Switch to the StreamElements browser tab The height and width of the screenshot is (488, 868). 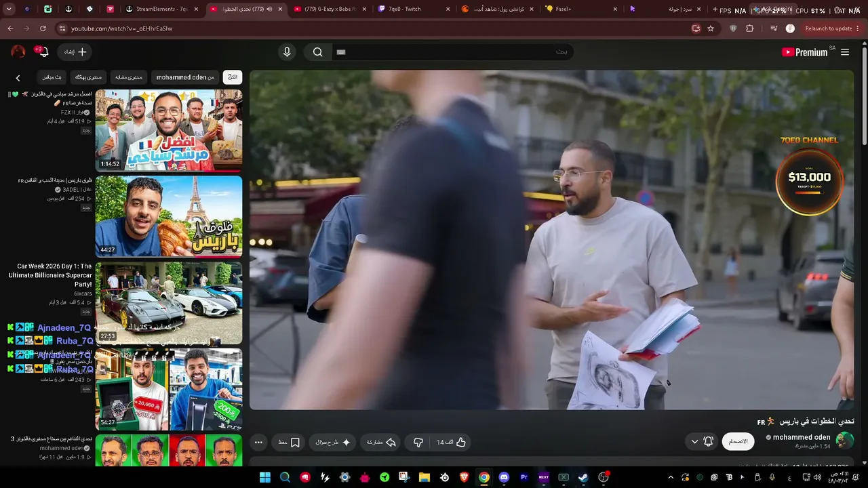coord(162,9)
